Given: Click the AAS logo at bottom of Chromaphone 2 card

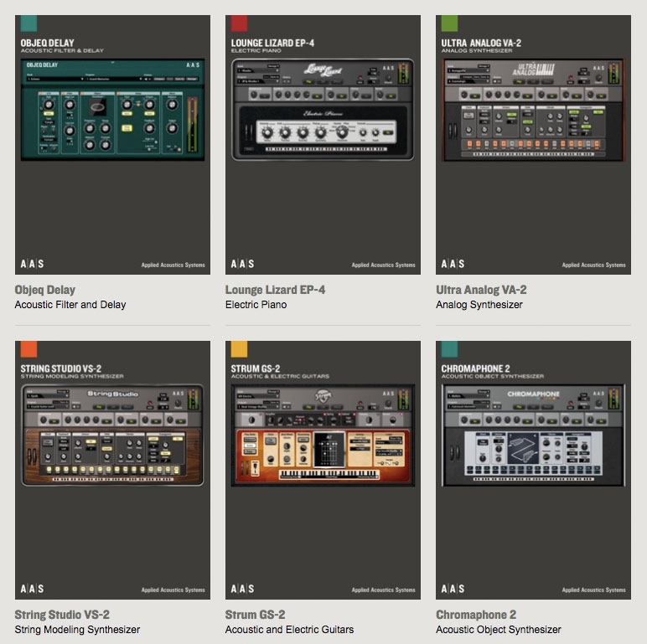Looking at the screenshot, I should coord(453,590).
